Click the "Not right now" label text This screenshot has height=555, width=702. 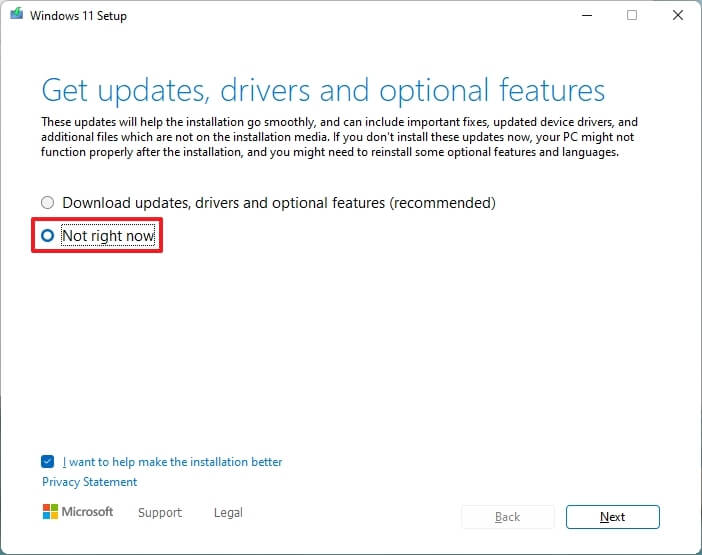108,236
